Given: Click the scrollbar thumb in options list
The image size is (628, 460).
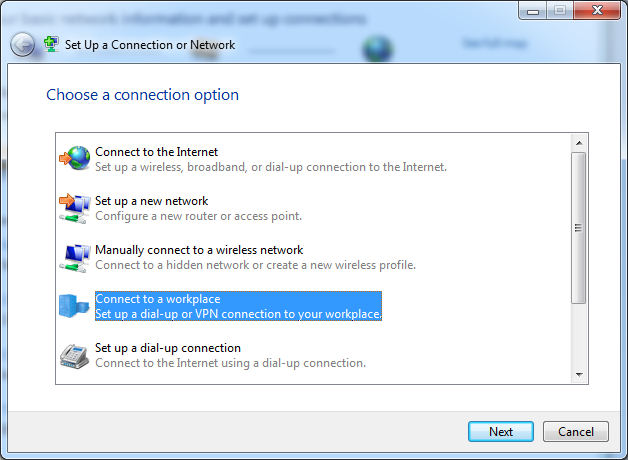Looking at the screenshot, I should [578, 227].
